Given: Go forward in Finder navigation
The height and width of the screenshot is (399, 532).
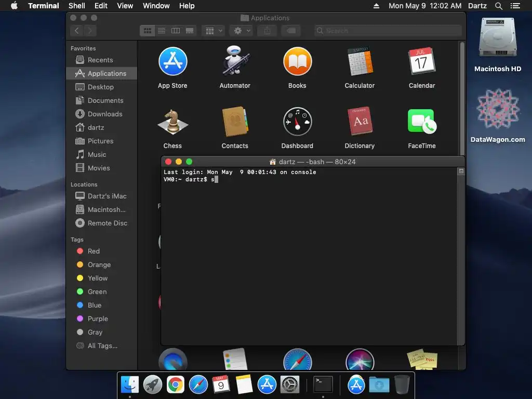Looking at the screenshot, I should tap(90, 31).
